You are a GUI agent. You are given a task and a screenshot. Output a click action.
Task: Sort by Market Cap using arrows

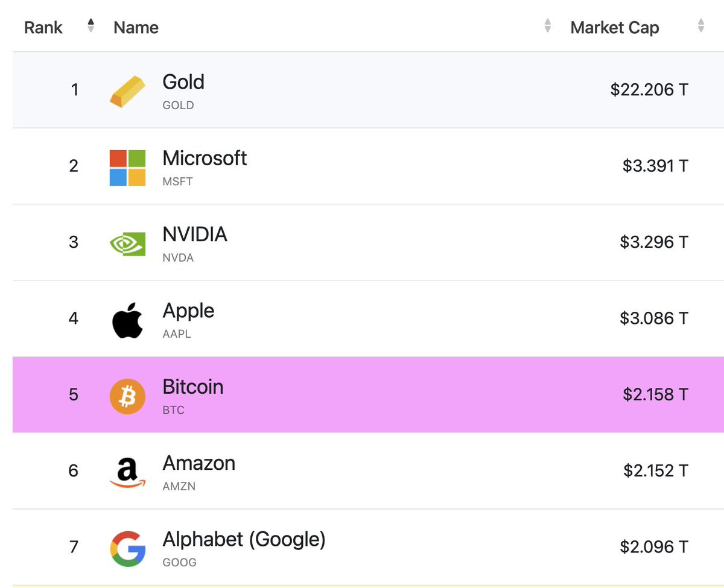click(x=700, y=25)
